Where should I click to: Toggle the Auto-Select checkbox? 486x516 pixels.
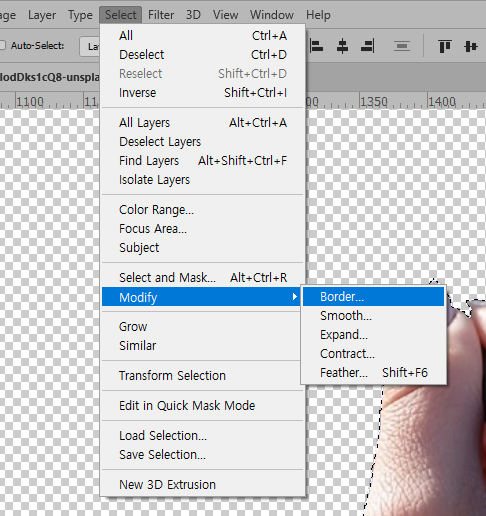point(2,45)
